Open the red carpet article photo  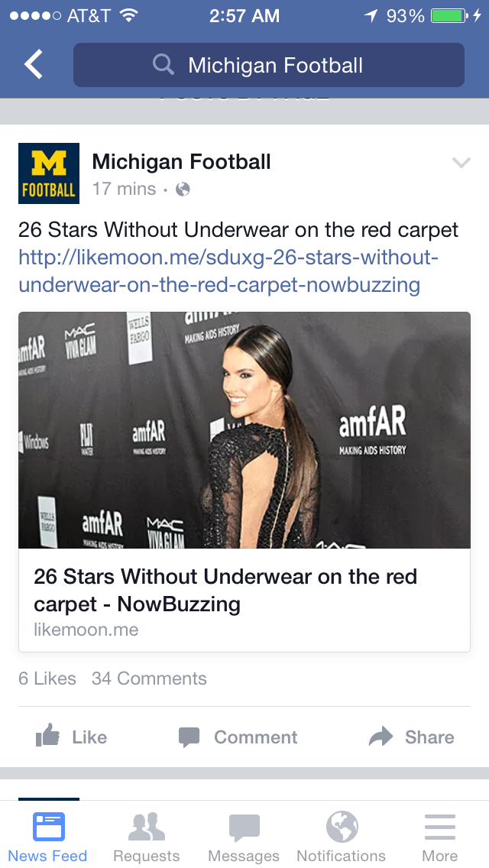[244, 430]
